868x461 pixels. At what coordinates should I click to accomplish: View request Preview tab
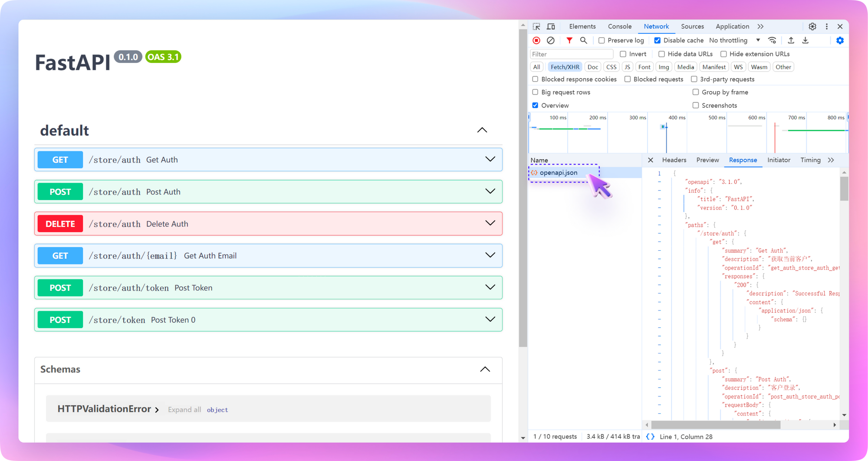707,160
